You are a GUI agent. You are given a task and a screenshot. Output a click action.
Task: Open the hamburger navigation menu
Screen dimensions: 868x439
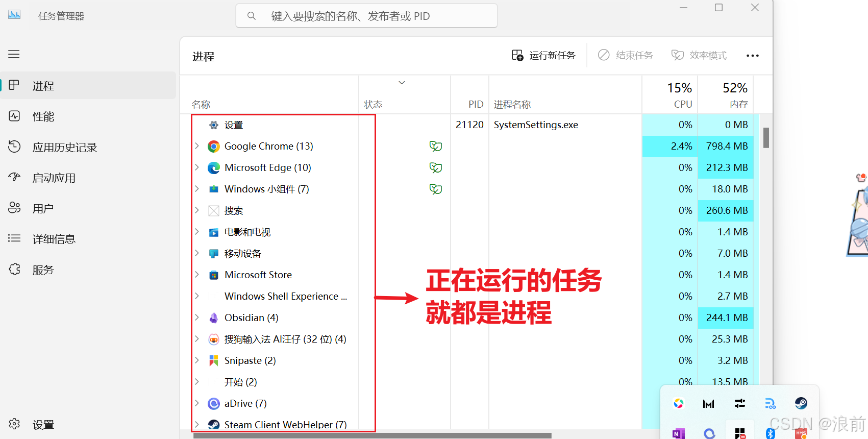pyautogui.click(x=14, y=54)
